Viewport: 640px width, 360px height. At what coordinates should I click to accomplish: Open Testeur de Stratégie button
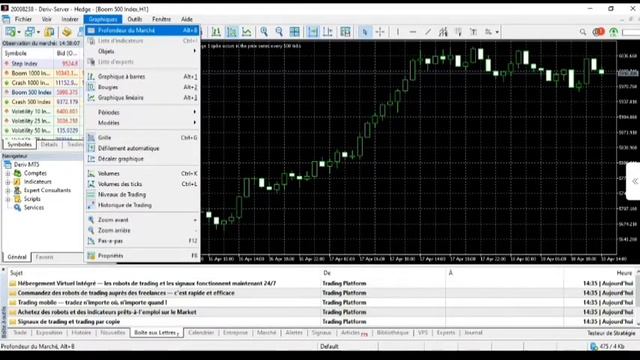coord(611,333)
